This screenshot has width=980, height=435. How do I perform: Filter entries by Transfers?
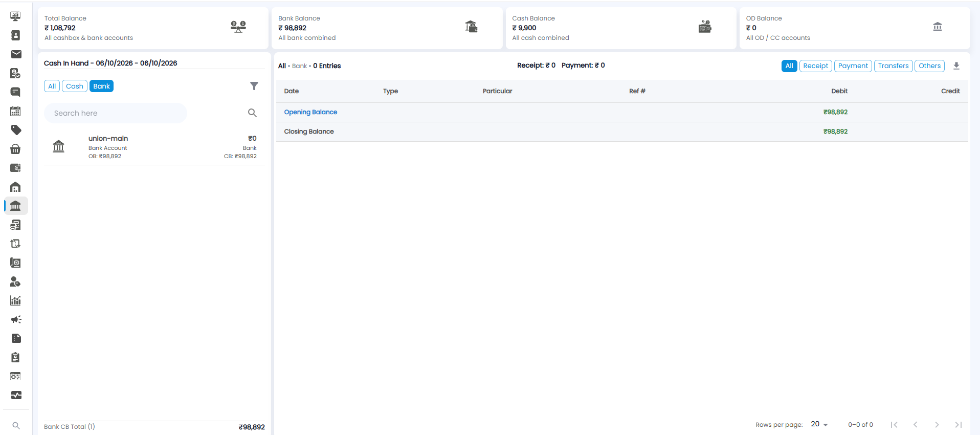click(x=894, y=66)
